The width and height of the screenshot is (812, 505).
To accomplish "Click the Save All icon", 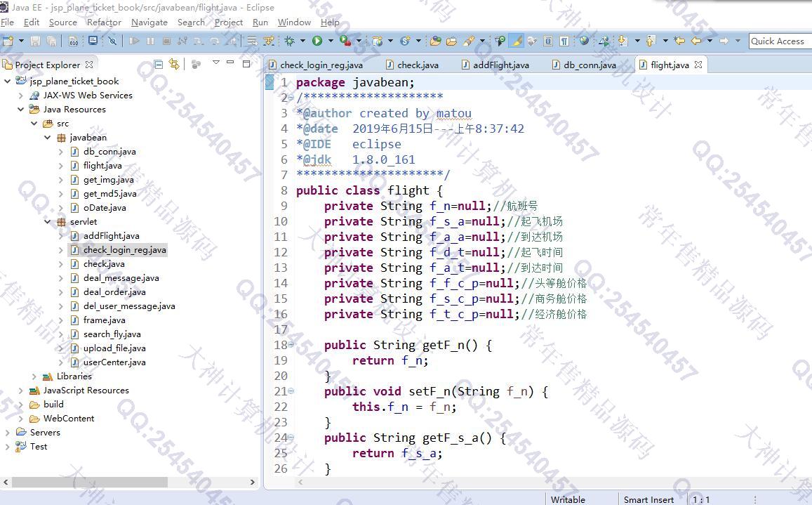I will tap(51, 41).
